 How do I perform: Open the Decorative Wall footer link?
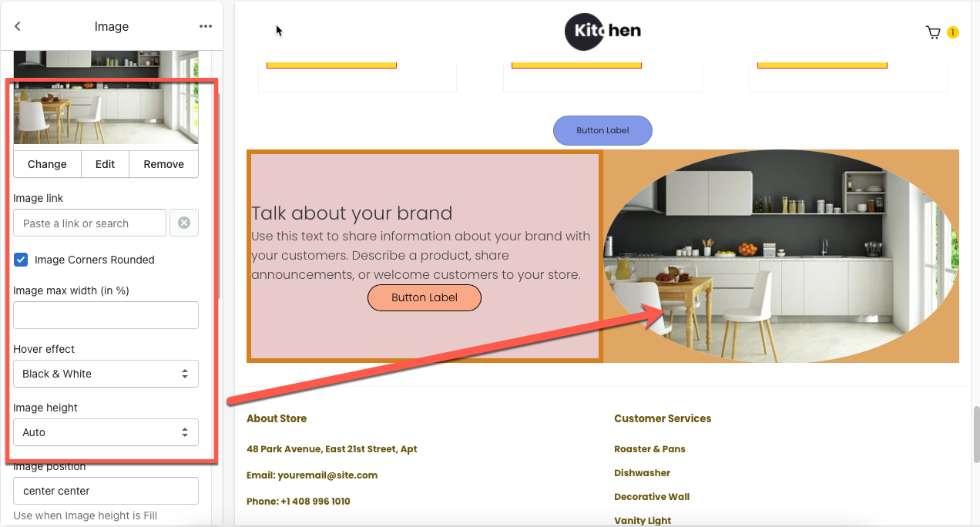tap(652, 496)
